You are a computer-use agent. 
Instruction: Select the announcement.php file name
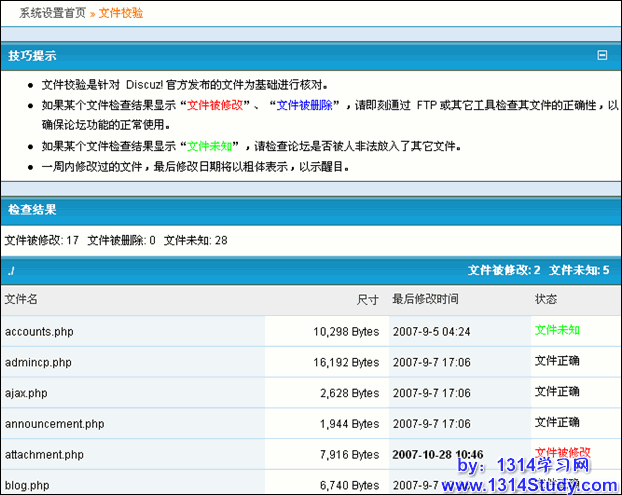(54, 424)
